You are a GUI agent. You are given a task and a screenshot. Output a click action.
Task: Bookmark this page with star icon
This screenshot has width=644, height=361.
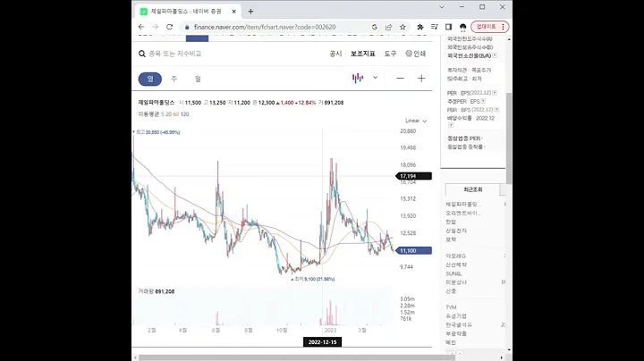pyautogui.click(x=402, y=27)
